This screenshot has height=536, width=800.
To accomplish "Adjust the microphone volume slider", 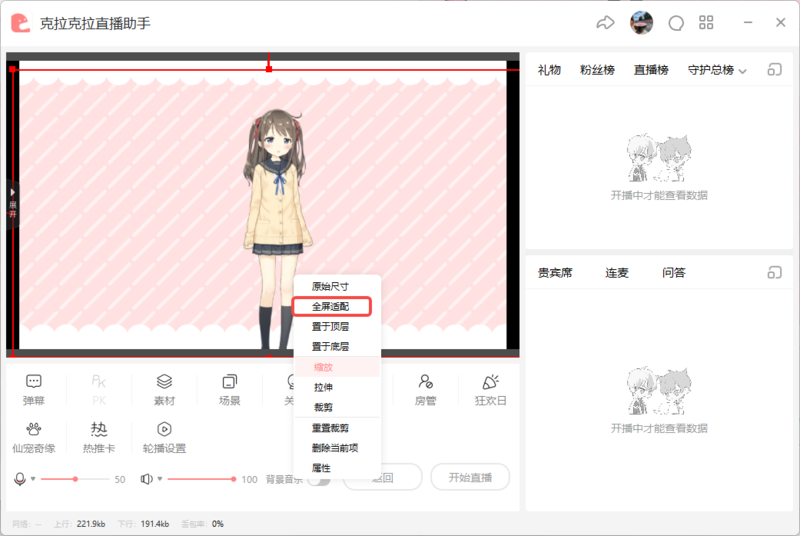I will (75, 479).
